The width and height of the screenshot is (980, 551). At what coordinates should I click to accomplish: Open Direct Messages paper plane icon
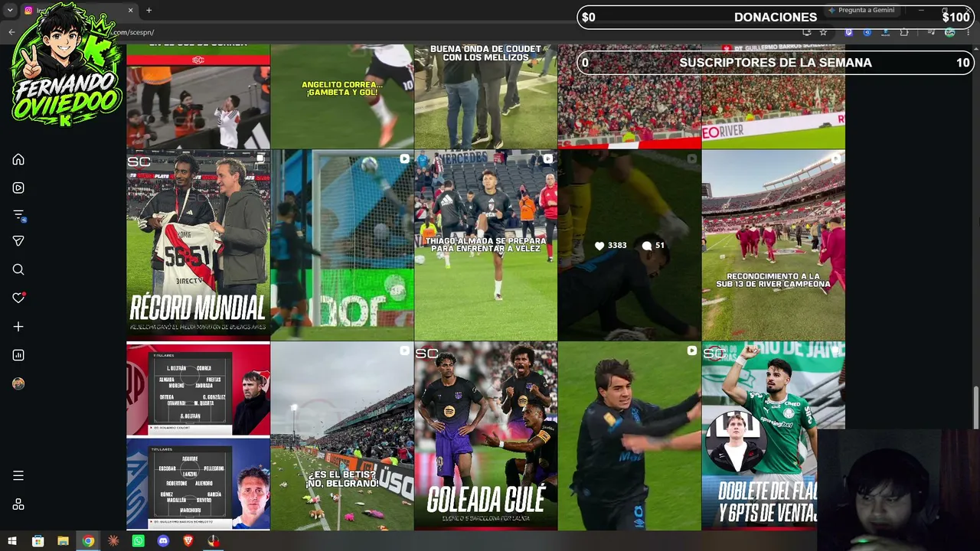pos(18,241)
